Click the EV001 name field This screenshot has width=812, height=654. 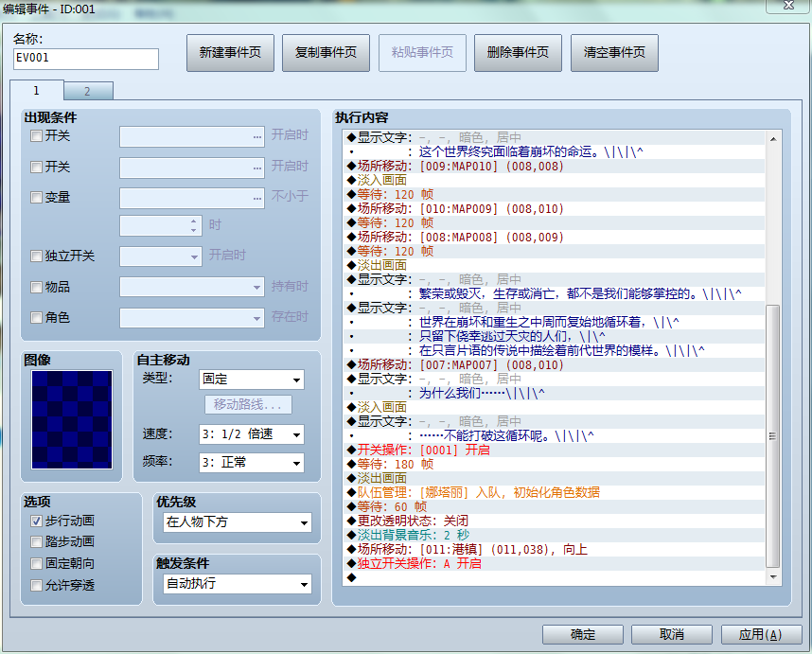[x=86, y=59]
